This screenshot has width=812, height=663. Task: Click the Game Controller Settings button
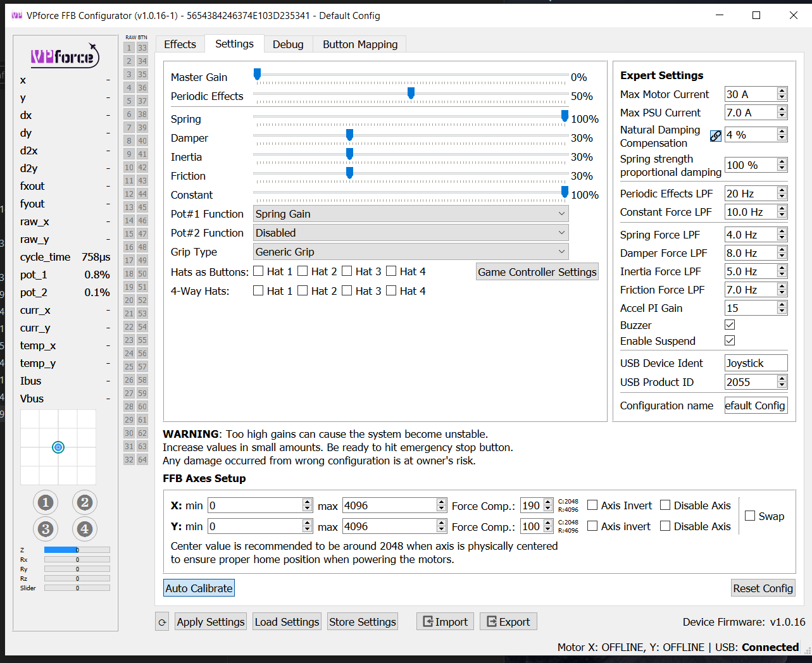[537, 272]
